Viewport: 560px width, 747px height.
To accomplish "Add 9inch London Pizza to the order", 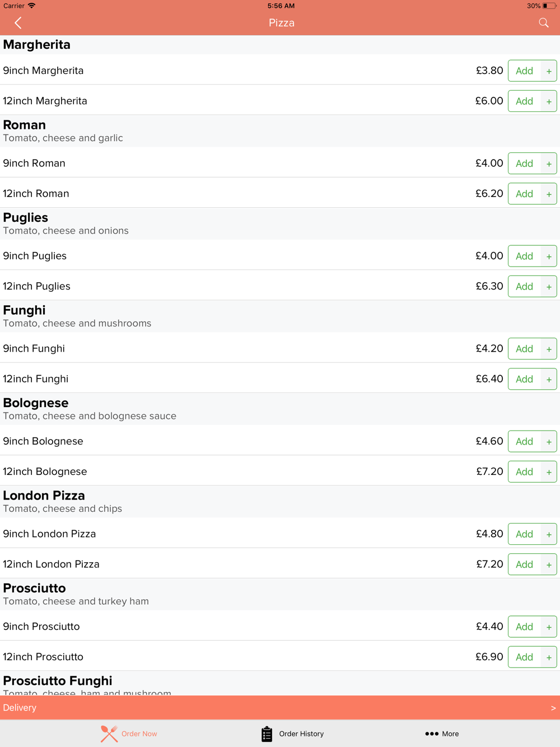I will coord(525,534).
